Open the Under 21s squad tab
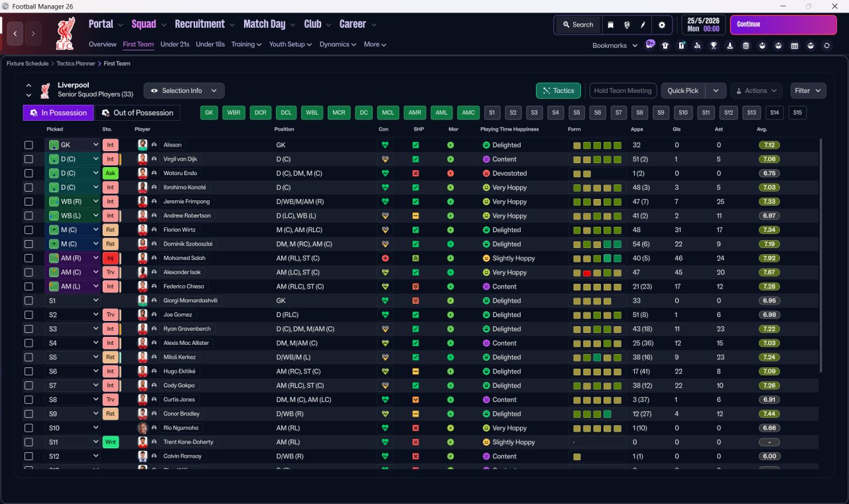 click(x=175, y=44)
